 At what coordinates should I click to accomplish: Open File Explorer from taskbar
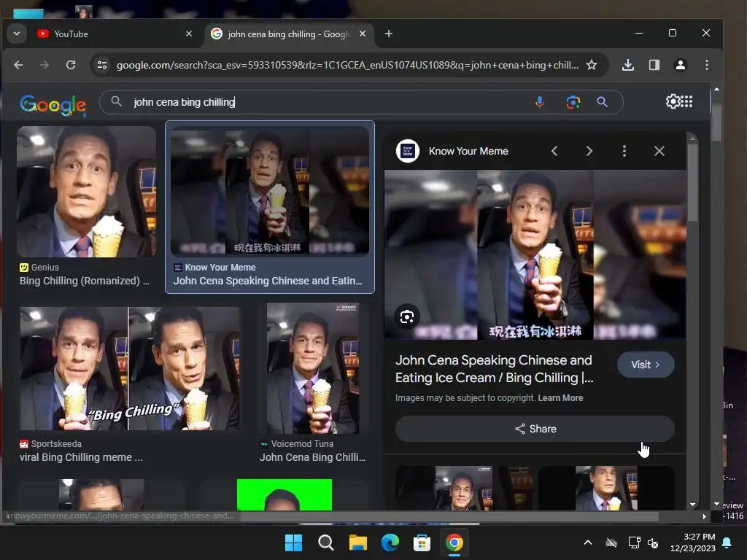pos(357,542)
